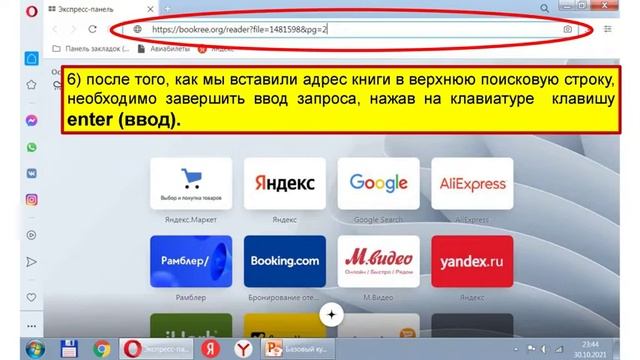The width and height of the screenshot is (640, 360).
Task: Open the М.Видео speed dial tile
Action: (x=378, y=261)
